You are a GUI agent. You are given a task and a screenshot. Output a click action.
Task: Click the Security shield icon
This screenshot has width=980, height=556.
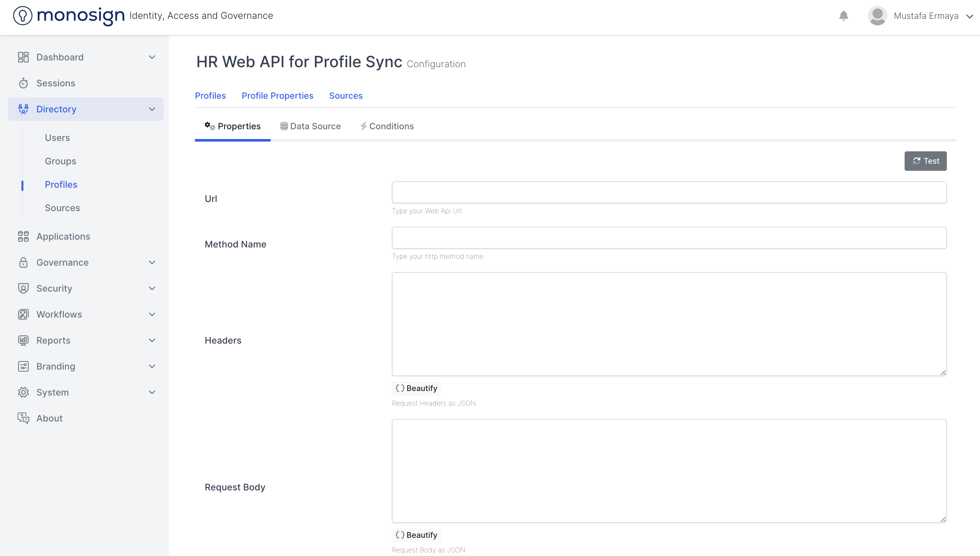point(23,288)
